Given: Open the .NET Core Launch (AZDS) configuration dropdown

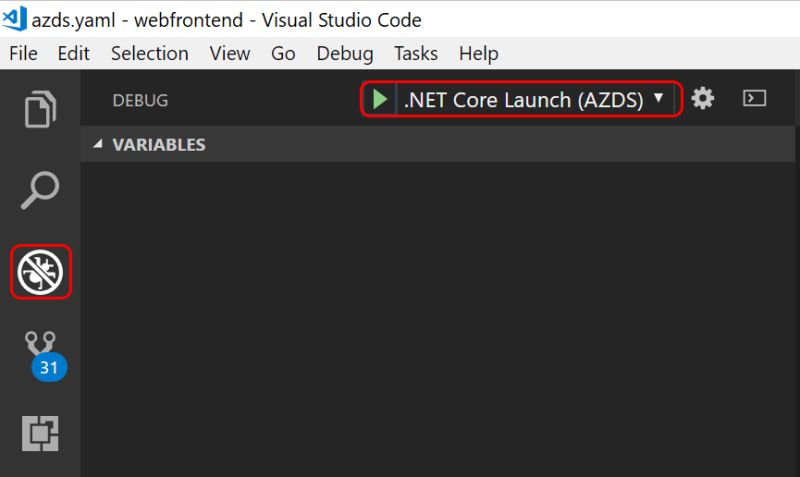Looking at the screenshot, I should (534, 99).
